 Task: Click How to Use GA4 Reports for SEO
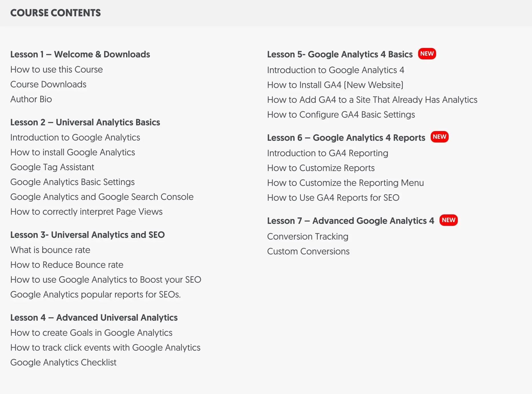click(333, 198)
